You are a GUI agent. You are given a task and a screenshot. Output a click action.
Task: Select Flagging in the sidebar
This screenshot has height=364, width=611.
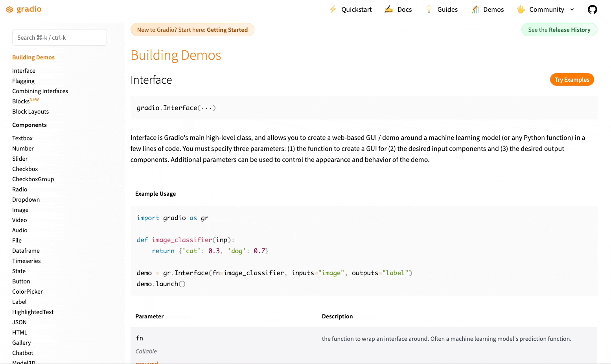[x=23, y=81]
